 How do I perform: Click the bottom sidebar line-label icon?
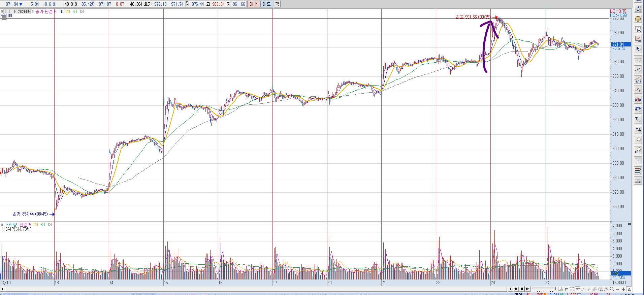pyautogui.click(x=638, y=181)
